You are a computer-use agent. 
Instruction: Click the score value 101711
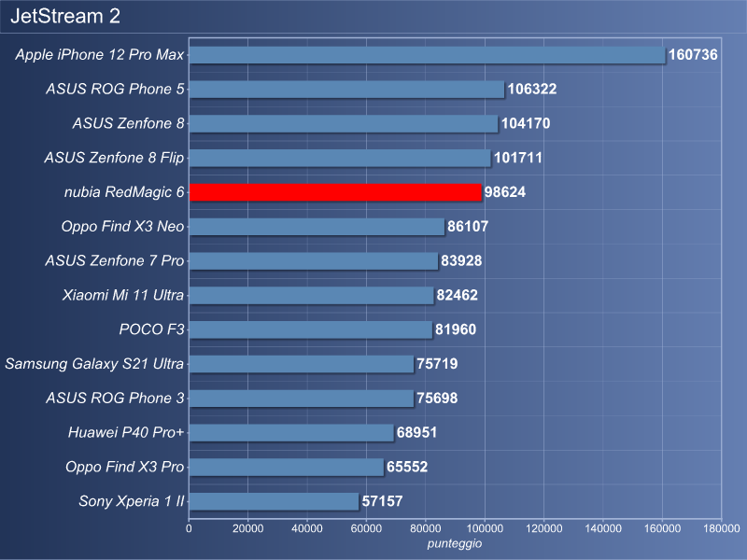518,158
